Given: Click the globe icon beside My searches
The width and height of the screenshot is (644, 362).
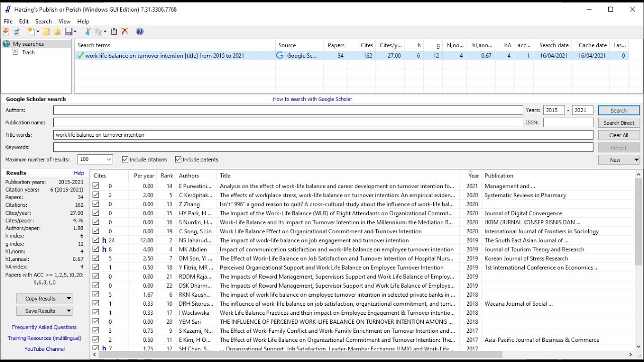Looking at the screenshot, I should click(7, 44).
